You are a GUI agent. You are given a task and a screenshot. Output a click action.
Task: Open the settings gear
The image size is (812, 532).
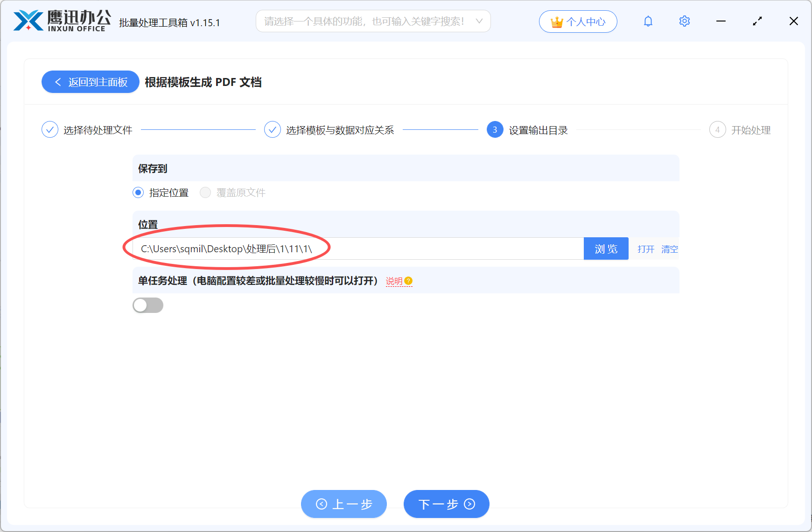(684, 21)
